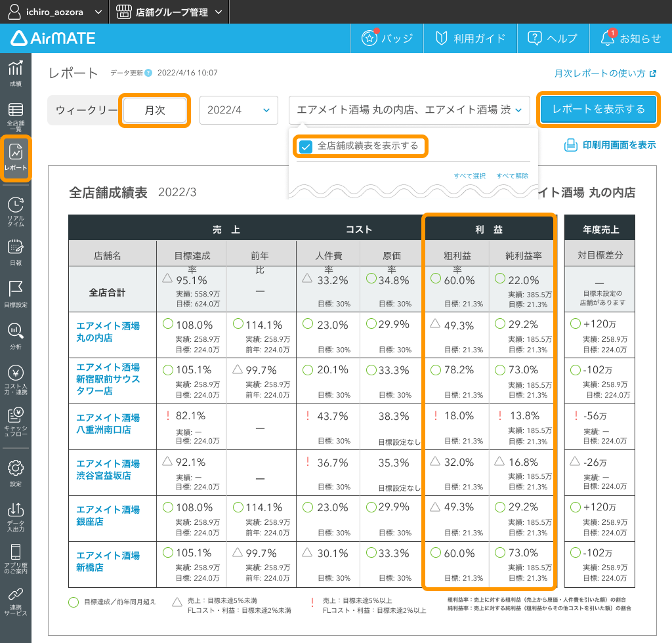Click the user avatar icon
Viewport: 672px width, 643px height.
click(x=14, y=12)
